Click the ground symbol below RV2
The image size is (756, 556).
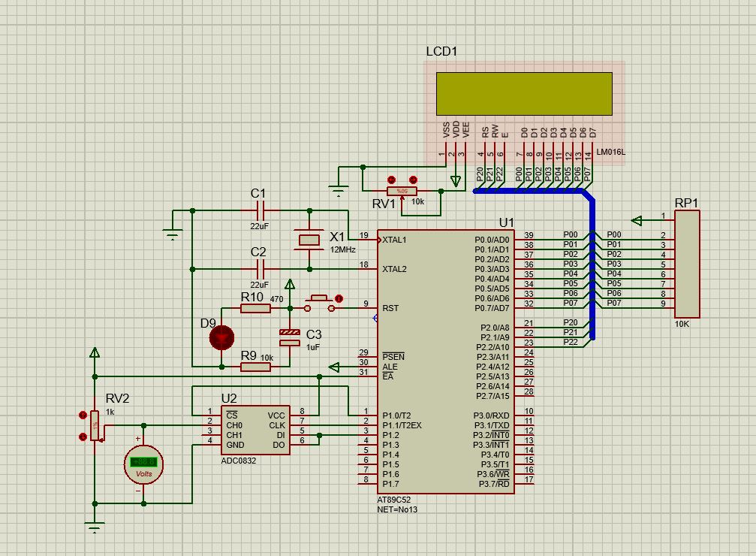point(95,527)
